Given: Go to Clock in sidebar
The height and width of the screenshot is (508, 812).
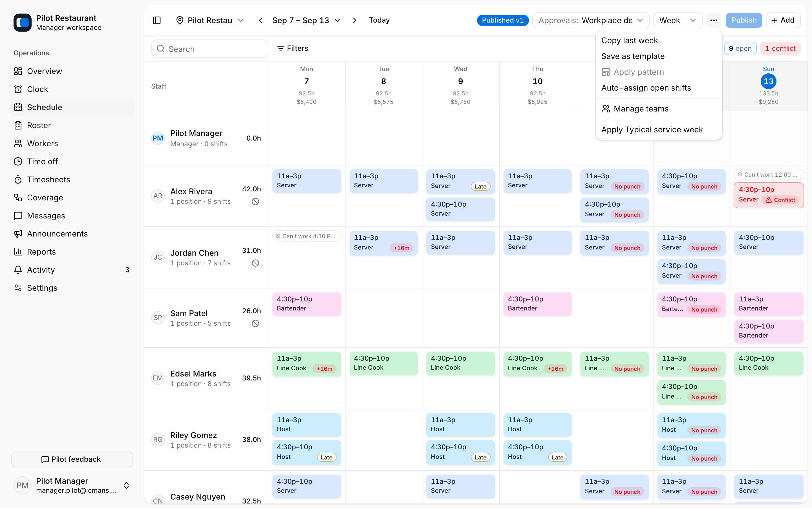Looking at the screenshot, I should [x=72, y=89].
